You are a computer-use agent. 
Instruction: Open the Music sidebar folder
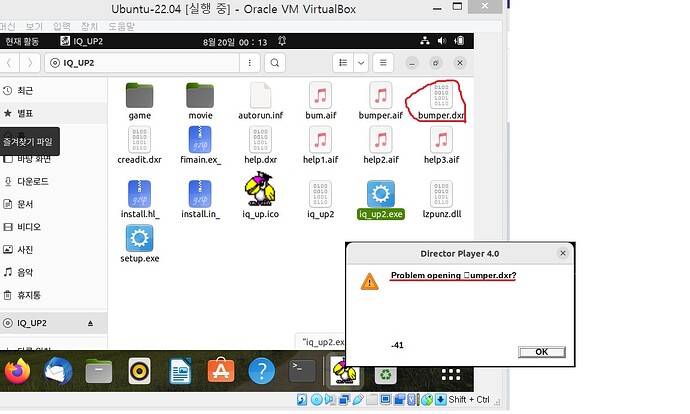53,272
